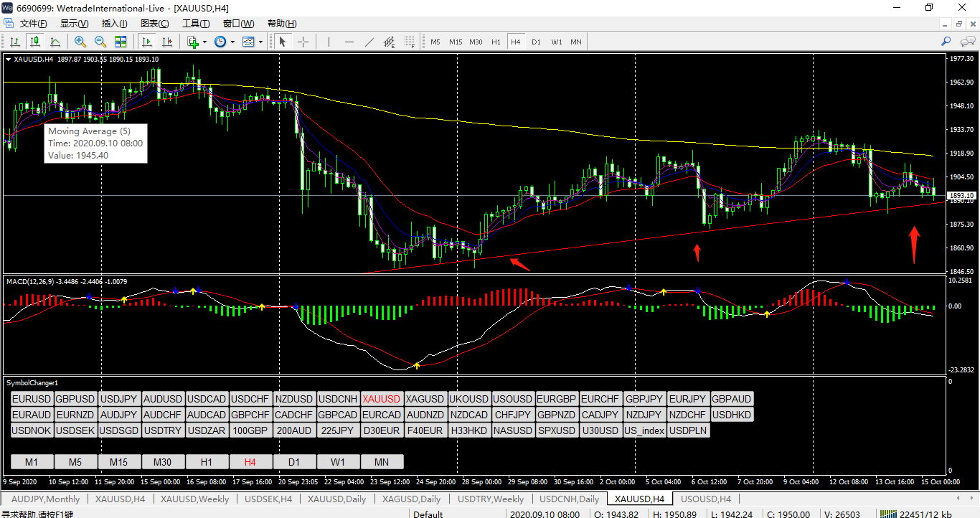Set toolbar timeframe to M30
Screen dimensions: 980x518
[476, 42]
